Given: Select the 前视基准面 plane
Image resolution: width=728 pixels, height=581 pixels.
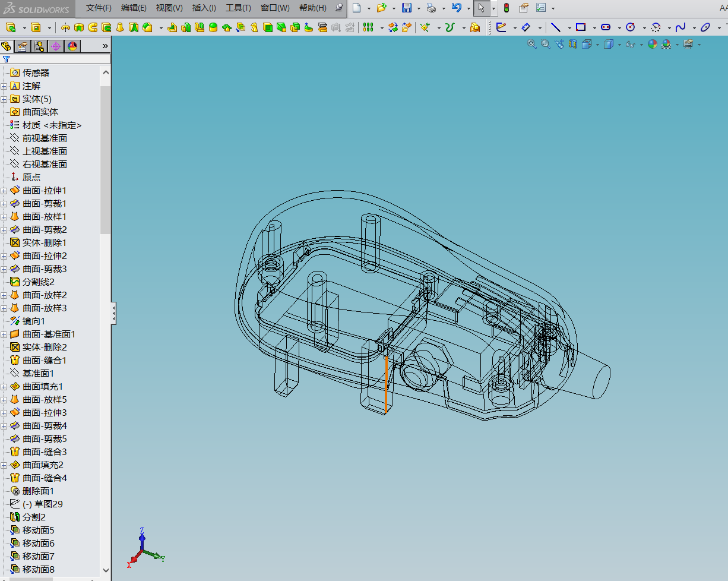Looking at the screenshot, I should pyautogui.click(x=45, y=138).
